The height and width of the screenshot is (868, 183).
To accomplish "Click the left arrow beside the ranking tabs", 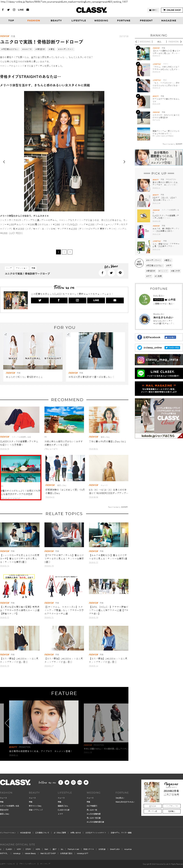I will coord(136,42).
